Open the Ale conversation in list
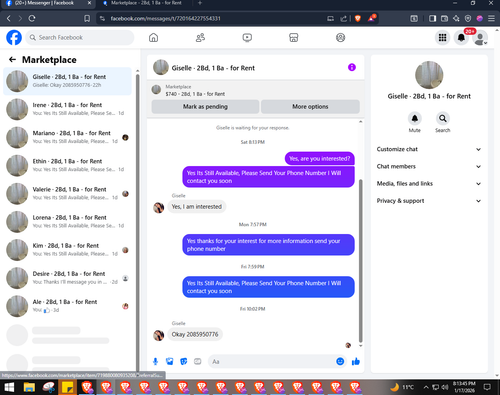The width and height of the screenshot is (500, 395). click(x=68, y=306)
